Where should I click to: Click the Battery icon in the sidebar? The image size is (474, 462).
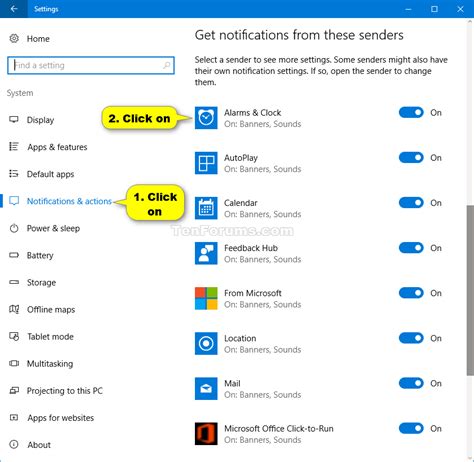[x=14, y=255]
